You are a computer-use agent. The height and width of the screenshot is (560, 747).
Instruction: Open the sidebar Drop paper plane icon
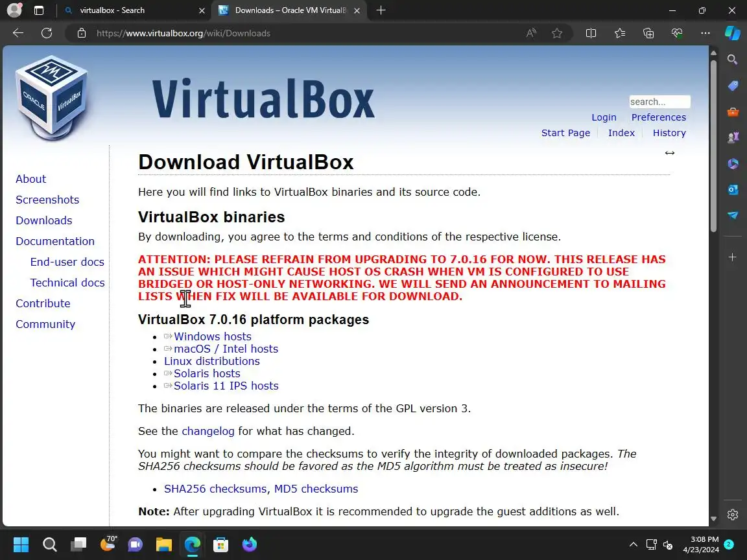click(x=733, y=215)
